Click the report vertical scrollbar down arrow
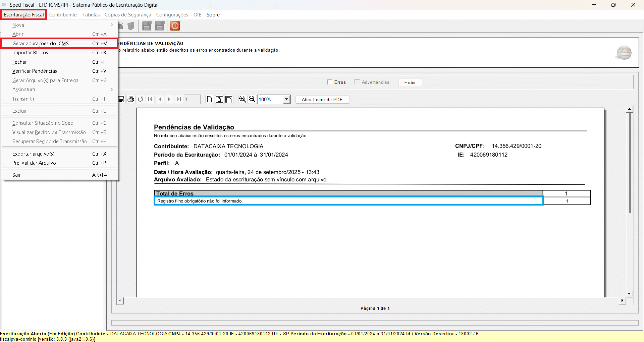Screen dimensions: 644x342 coord(629,293)
